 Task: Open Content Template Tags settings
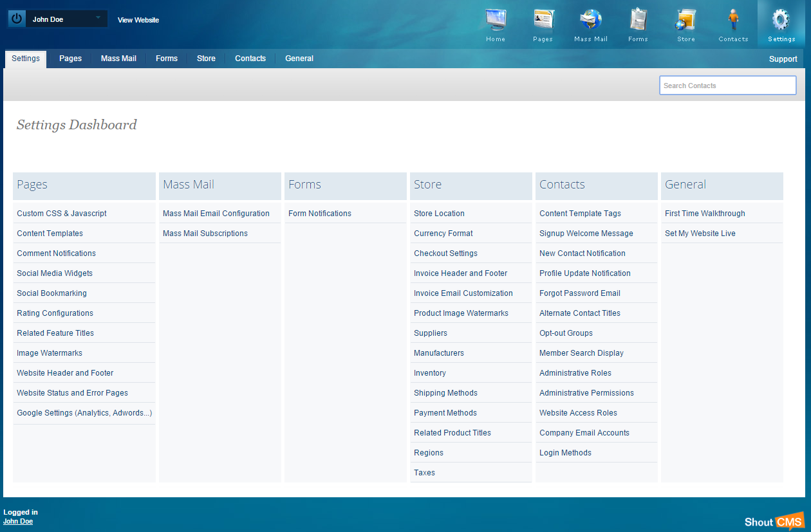pyautogui.click(x=581, y=214)
